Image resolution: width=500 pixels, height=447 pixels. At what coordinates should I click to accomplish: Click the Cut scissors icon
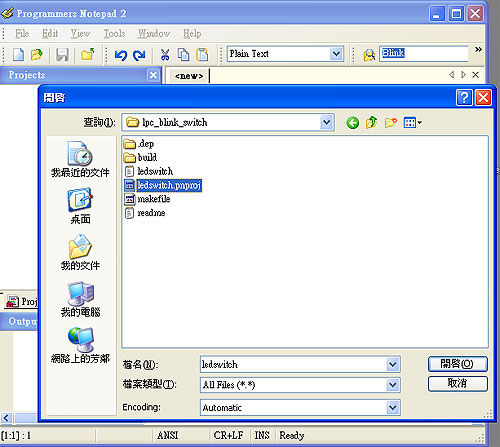[165, 55]
